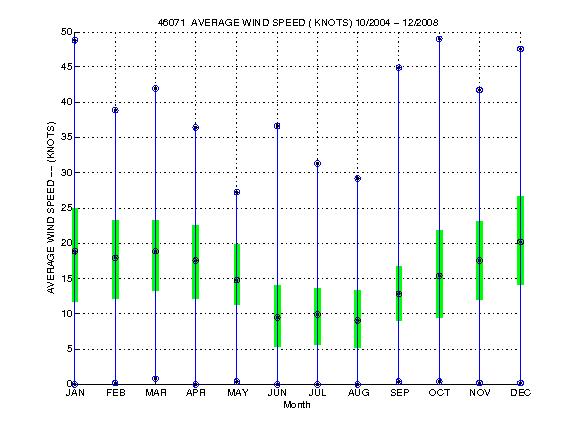Click the August maximum marker near 29 knots
576x432 pixels.
point(357,179)
